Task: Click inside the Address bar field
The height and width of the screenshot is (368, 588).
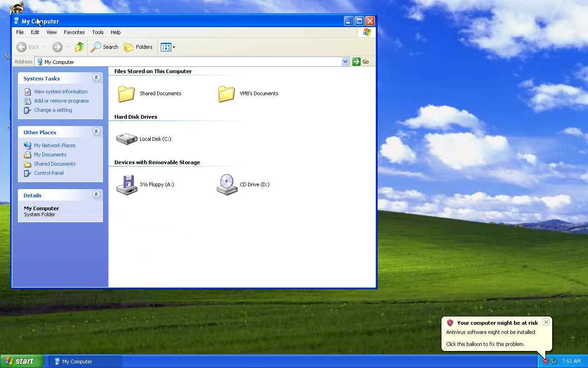Action: click(x=192, y=62)
